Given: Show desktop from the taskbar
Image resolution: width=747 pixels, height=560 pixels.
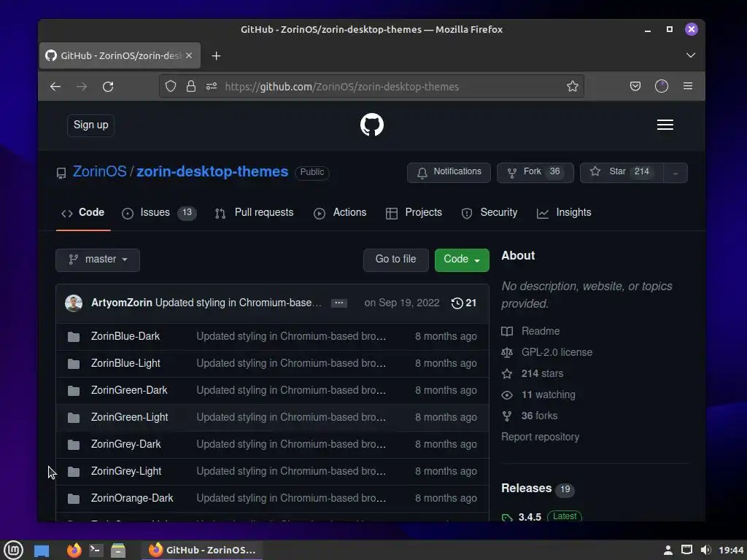Looking at the screenshot, I should tap(42, 551).
